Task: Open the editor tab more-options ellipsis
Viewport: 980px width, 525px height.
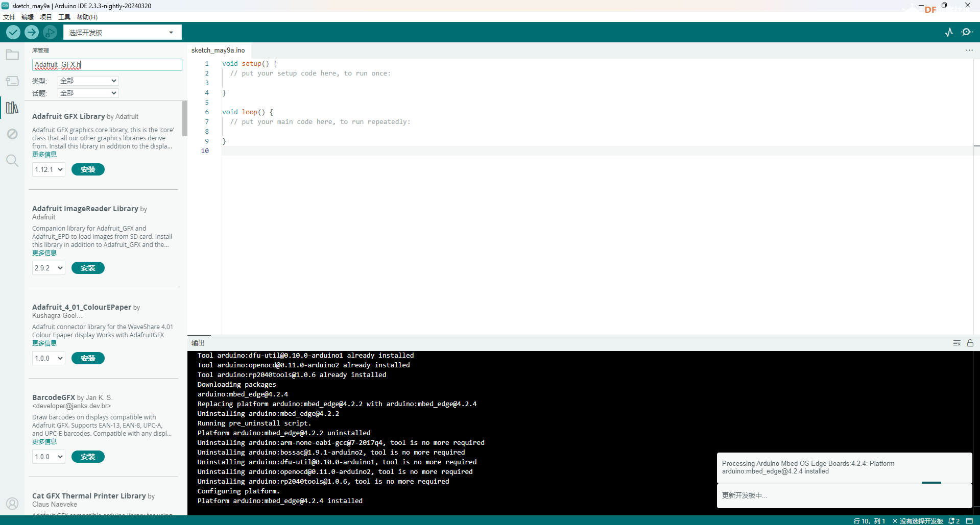Action: pos(969,51)
